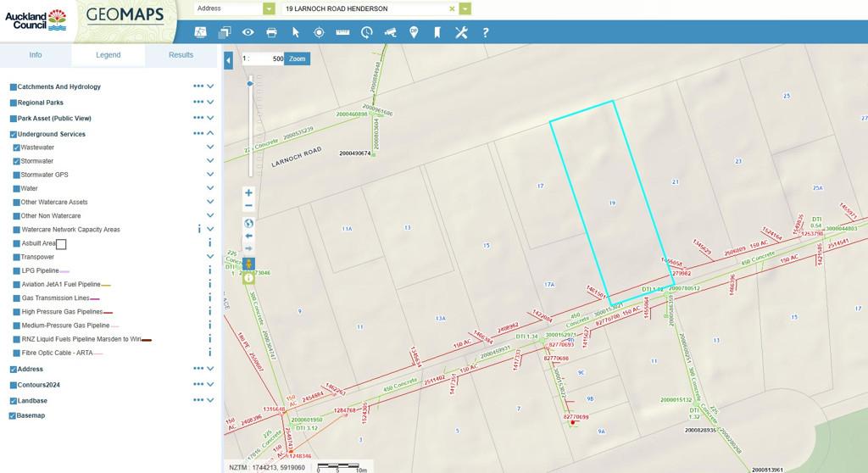The image size is (868, 473).
Task: Click the Zoom button beside scale
Action: (297, 59)
